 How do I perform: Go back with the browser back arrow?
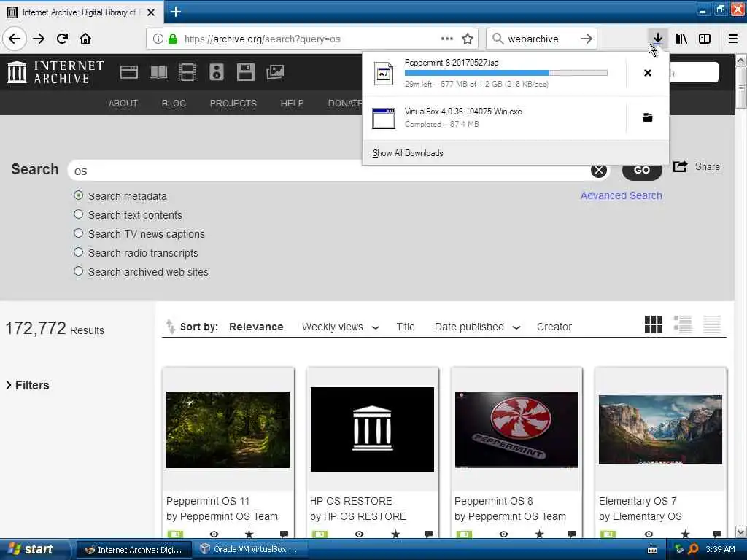[x=15, y=39]
